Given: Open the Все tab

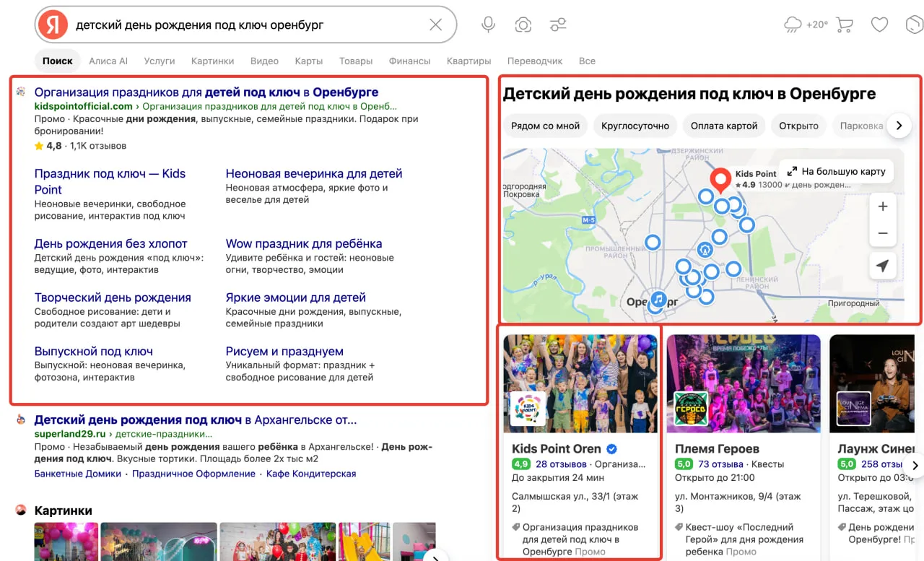Looking at the screenshot, I should [587, 61].
